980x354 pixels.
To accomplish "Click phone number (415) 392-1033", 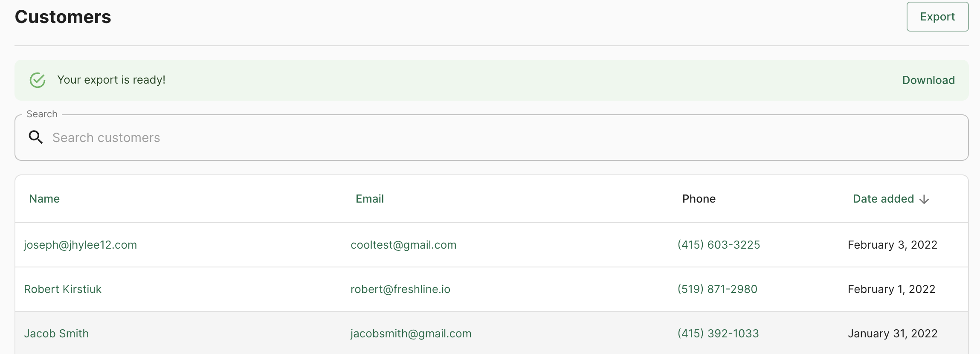I will pos(718,334).
